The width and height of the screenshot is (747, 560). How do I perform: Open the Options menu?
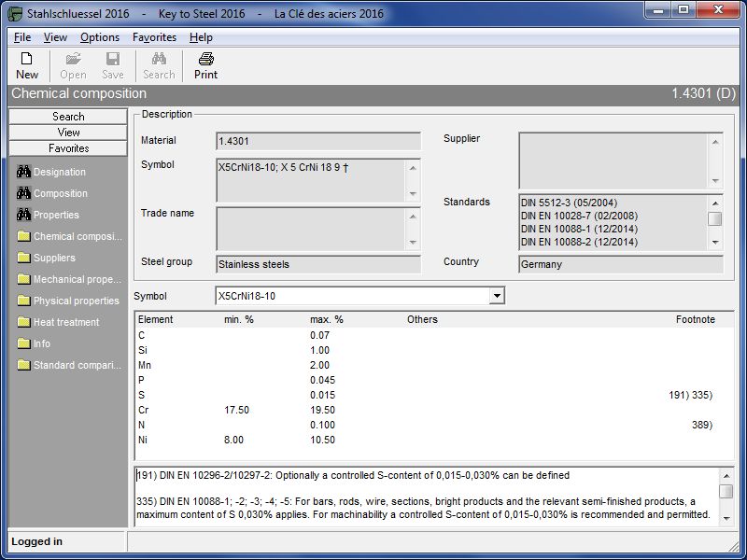[x=100, y=37]
